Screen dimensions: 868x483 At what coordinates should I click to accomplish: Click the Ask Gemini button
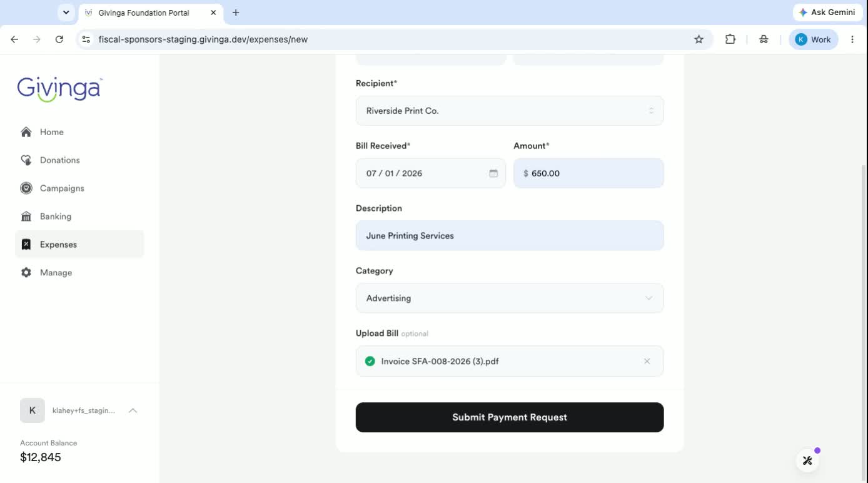pyautogui.click(x=827, y=13)
